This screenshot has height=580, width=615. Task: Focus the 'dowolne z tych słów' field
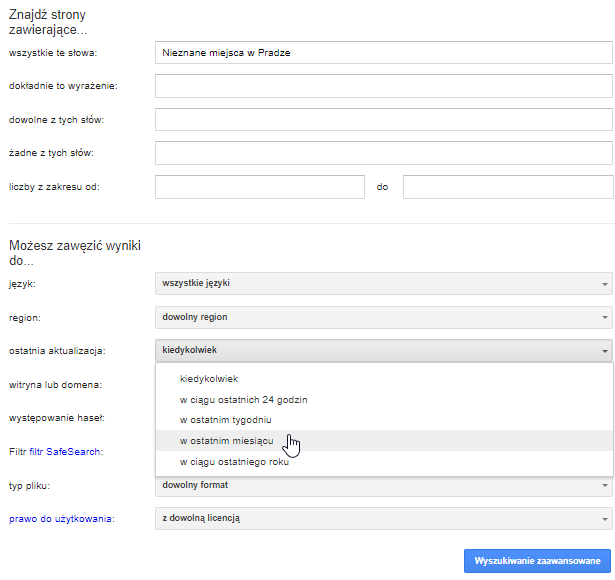(384, 120)
